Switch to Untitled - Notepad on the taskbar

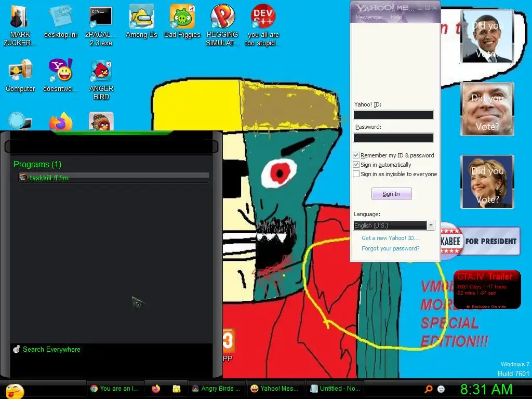(335, 389)
